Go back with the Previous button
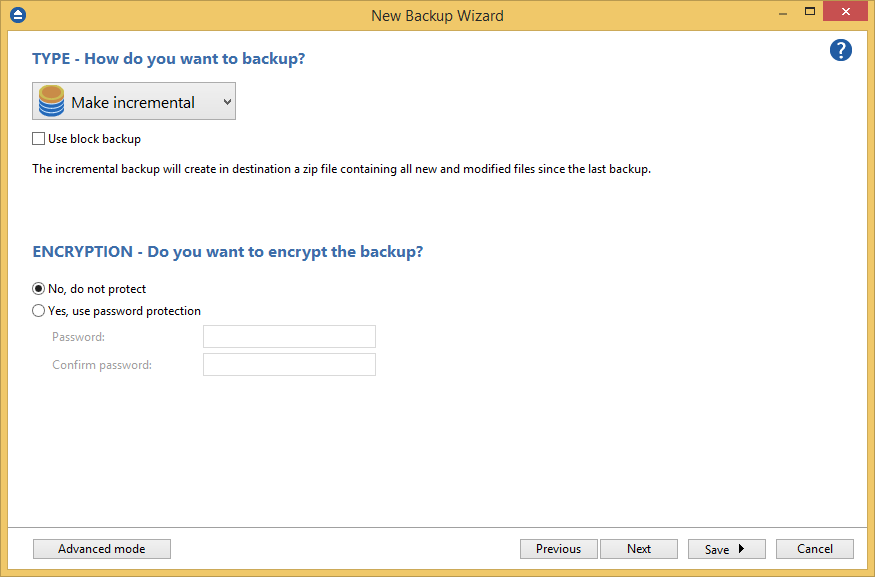875x577 pixels. (x=558, y=548)
